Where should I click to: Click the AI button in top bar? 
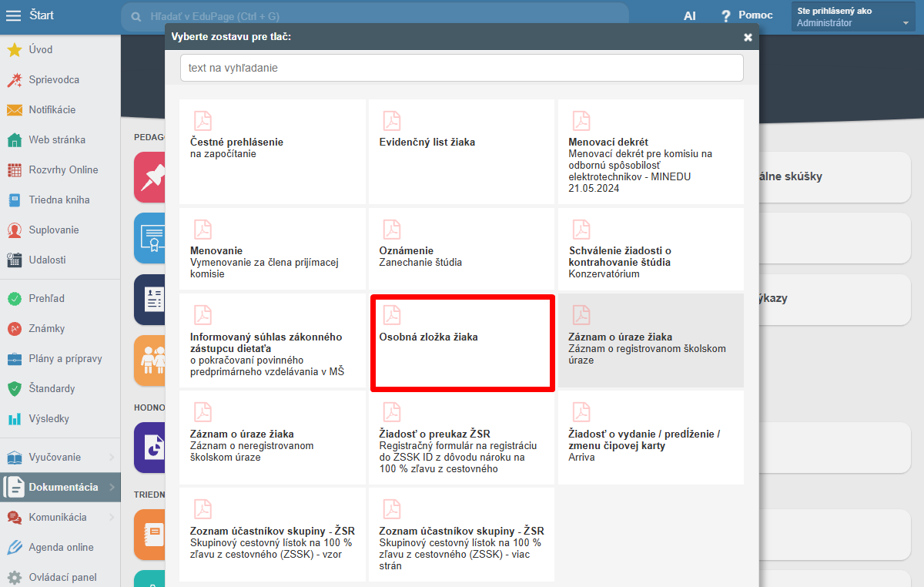tap(689, 15)
